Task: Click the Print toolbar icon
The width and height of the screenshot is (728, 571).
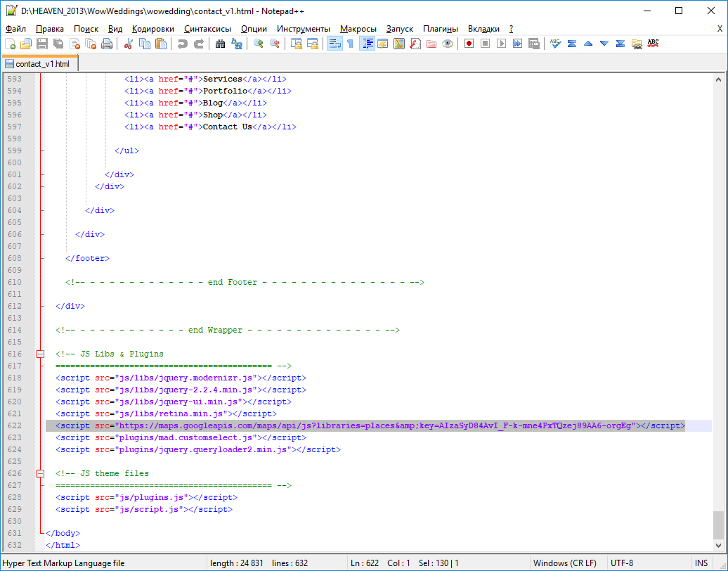Action: (x=107, y=44)
